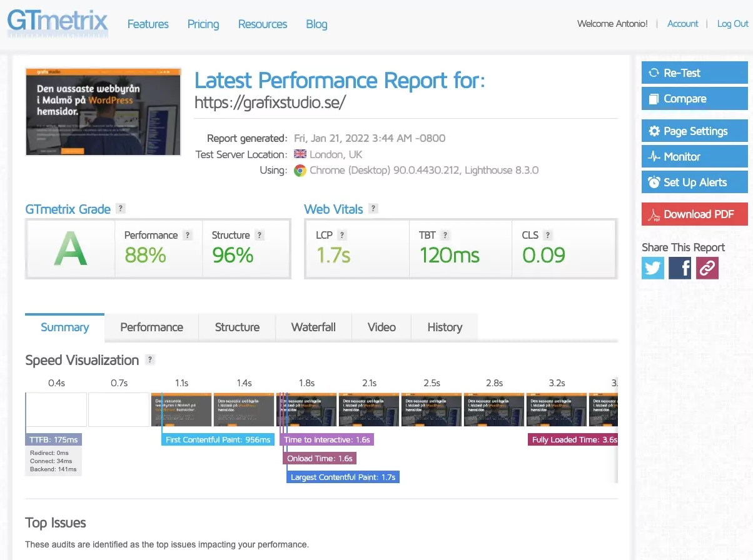
Task: Open the LCP help icon
Action: click(x=342, y=235)
